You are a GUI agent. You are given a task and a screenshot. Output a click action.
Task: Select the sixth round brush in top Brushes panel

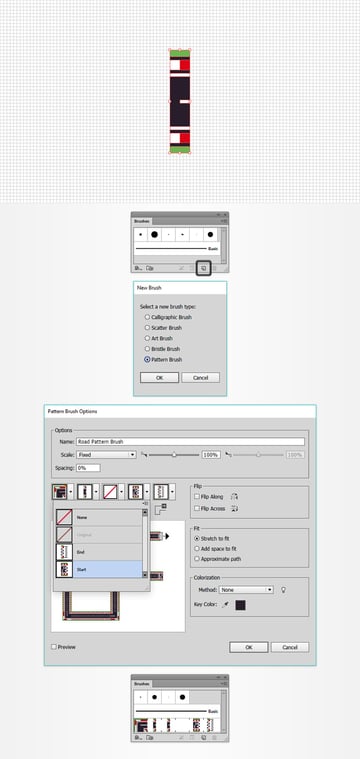[210, 235]
